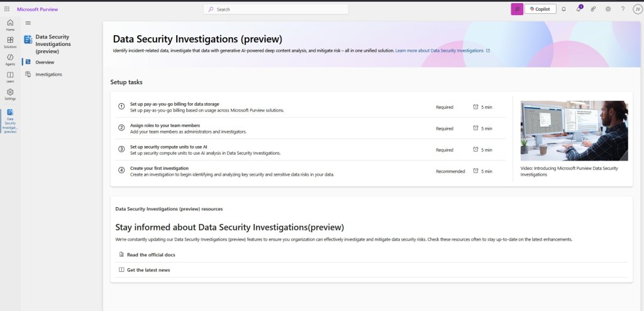Select the Investigations navigation item

[48, 74]
